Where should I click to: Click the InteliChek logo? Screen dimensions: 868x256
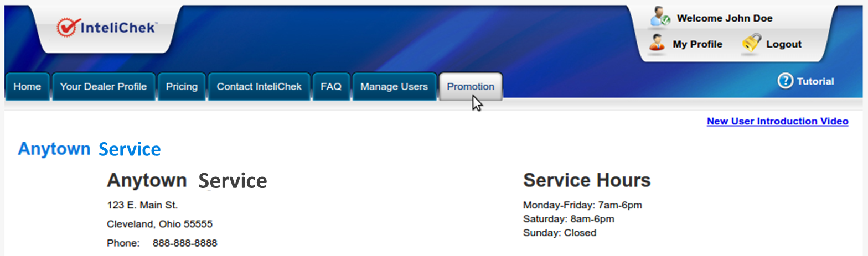[107, 27]
